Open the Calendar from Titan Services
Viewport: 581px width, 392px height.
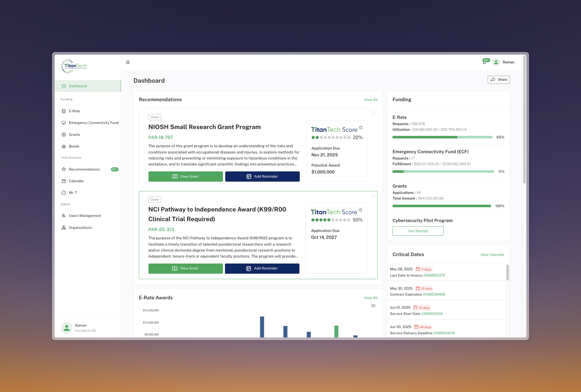(64, 181)
